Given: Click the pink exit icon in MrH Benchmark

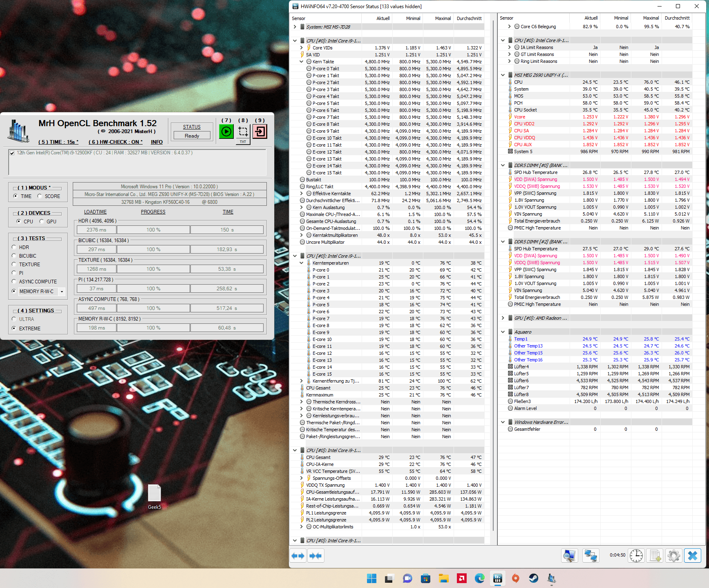Looking at the screenshot, I should [x=260, y=131].
